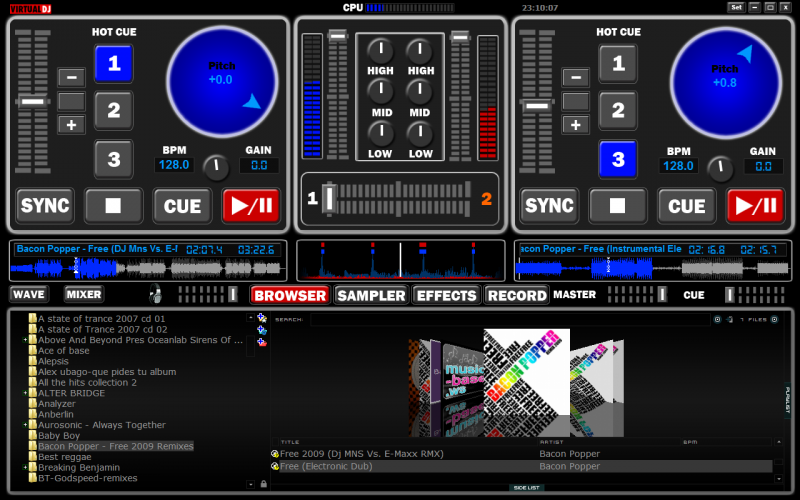The height and width of the screenshot is (500, 800).
Task: Toggle hot cue 2 on the right deck
Action: (x=618, y=110)
